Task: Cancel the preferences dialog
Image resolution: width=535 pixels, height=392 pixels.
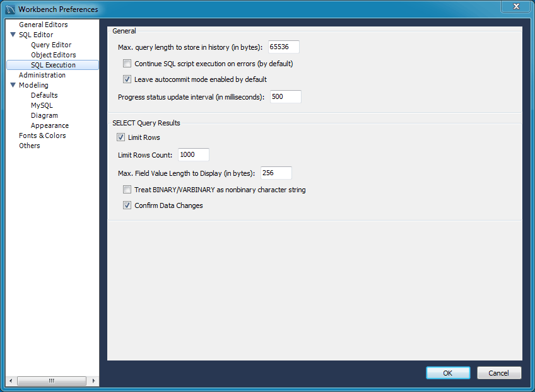Action: coord(499,373)
